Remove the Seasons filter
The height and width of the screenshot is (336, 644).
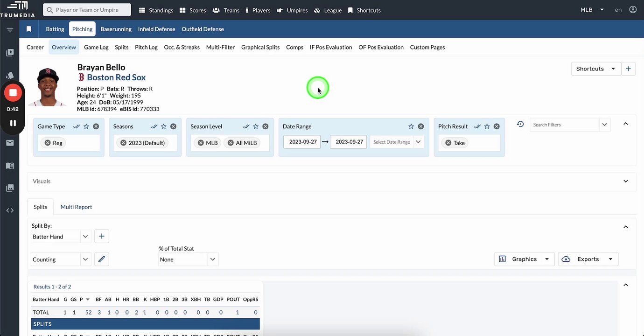173,126
